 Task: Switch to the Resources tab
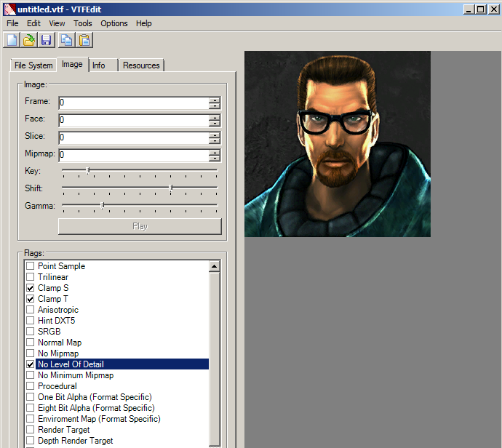tap(141, 65)
